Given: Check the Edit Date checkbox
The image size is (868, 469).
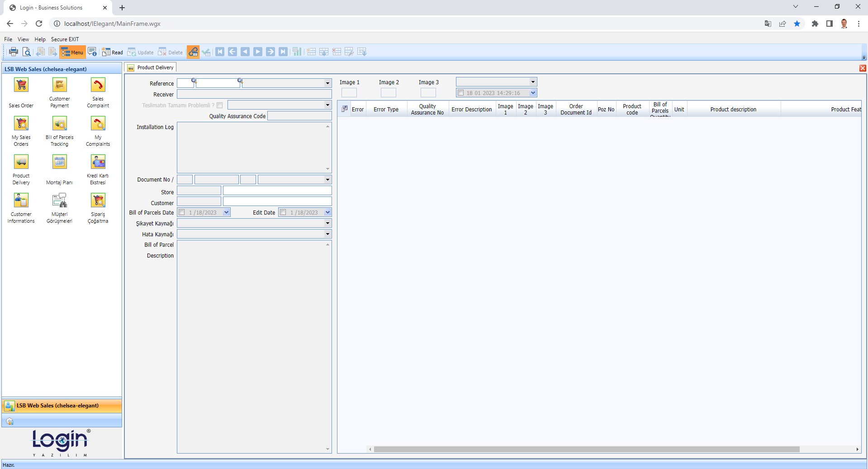Looking at the screenshot, I should pyautogui.click(x=283, y=211).
